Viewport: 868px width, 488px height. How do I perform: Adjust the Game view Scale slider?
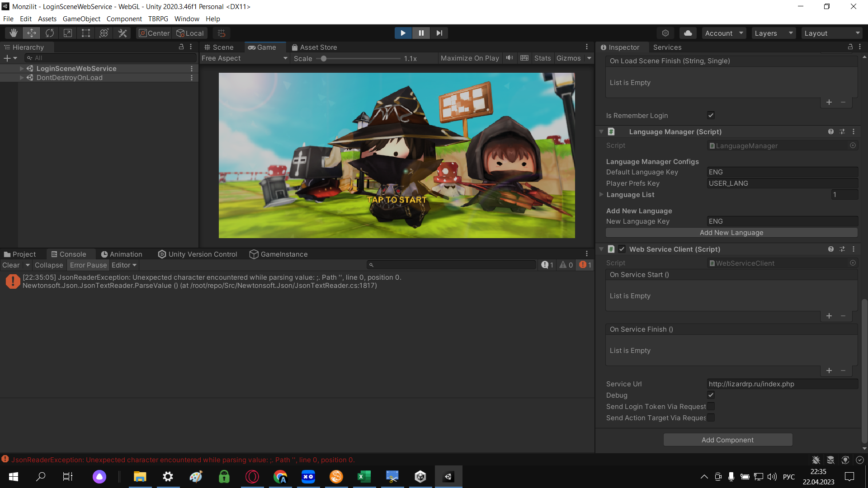coord(324,58)
